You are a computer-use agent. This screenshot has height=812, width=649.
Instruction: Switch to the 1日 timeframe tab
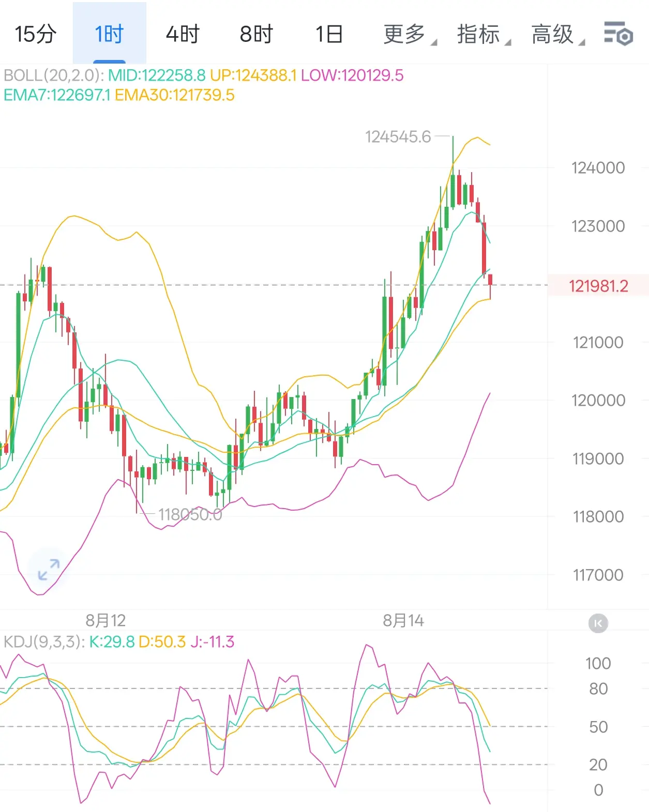[329, 34]
